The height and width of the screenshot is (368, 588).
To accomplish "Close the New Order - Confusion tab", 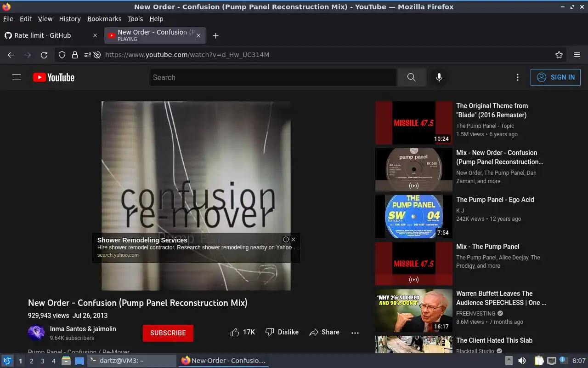I will [x=198, y=35].
